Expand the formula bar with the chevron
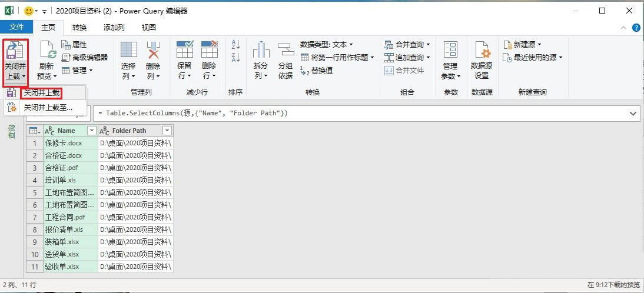The height and width of the screenshot is (293, 644). [633, 114]
